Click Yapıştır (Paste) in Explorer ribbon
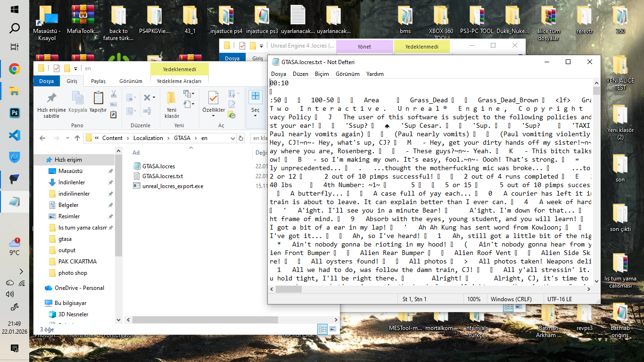Screen dimensions: 644x362 point(98,102)
